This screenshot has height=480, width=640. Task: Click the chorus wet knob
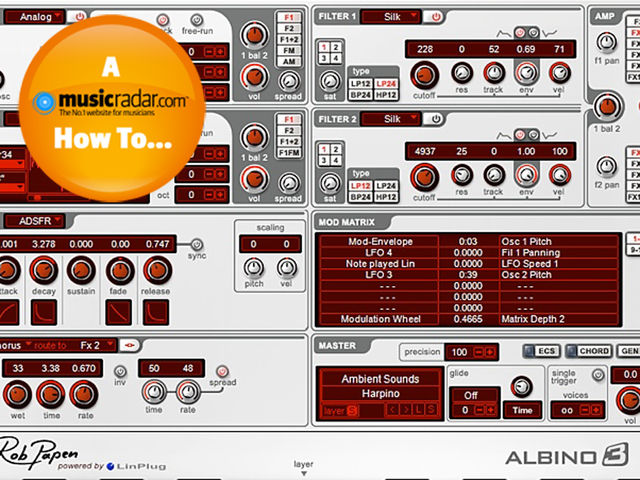(18, 395)
